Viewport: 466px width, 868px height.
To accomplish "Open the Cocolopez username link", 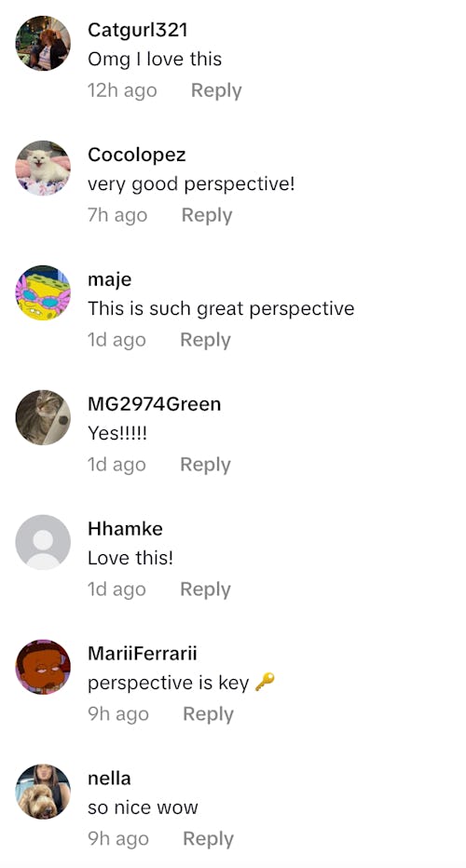I will click(x=136, y=155).
